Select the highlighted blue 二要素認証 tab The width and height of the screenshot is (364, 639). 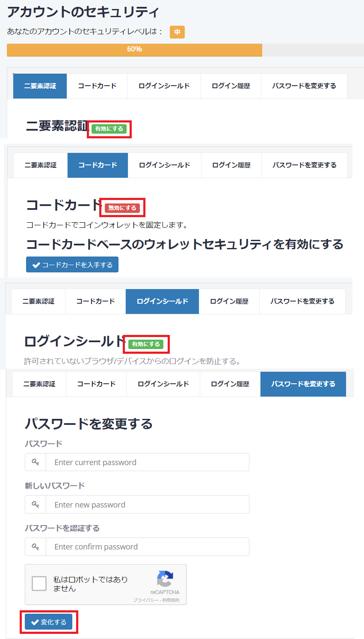(40, 86)
